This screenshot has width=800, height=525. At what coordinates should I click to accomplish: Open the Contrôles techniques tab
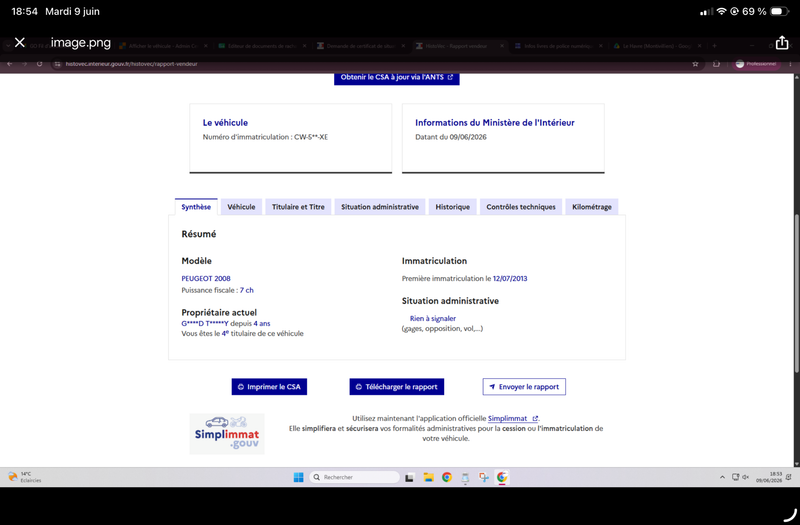click(x=521, y=207)
